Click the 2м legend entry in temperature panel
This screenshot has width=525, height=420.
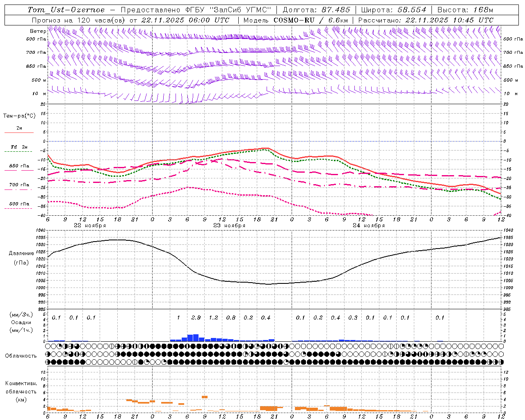coord(19,128)
